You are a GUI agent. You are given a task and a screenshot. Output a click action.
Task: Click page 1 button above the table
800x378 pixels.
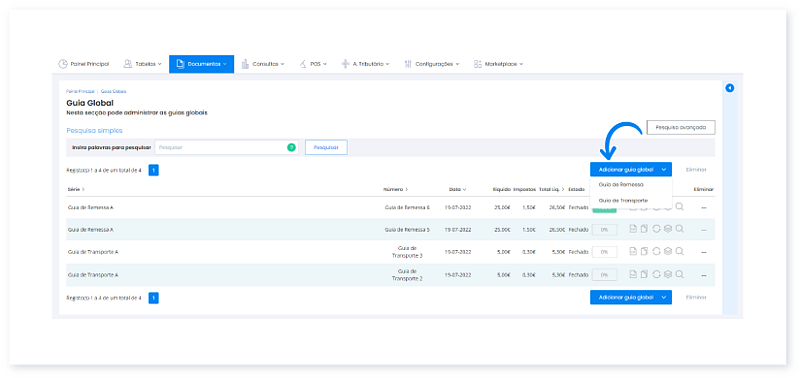[154, 170]
